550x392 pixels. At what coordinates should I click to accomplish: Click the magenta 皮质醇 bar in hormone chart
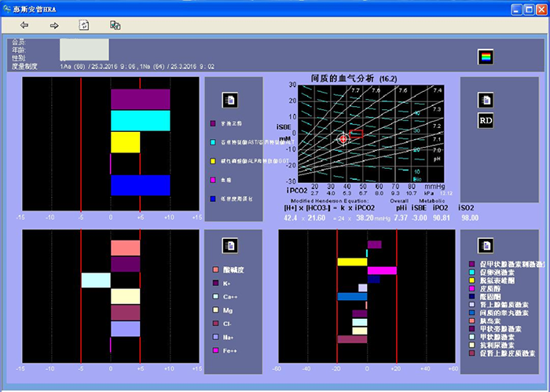(382, 270)
